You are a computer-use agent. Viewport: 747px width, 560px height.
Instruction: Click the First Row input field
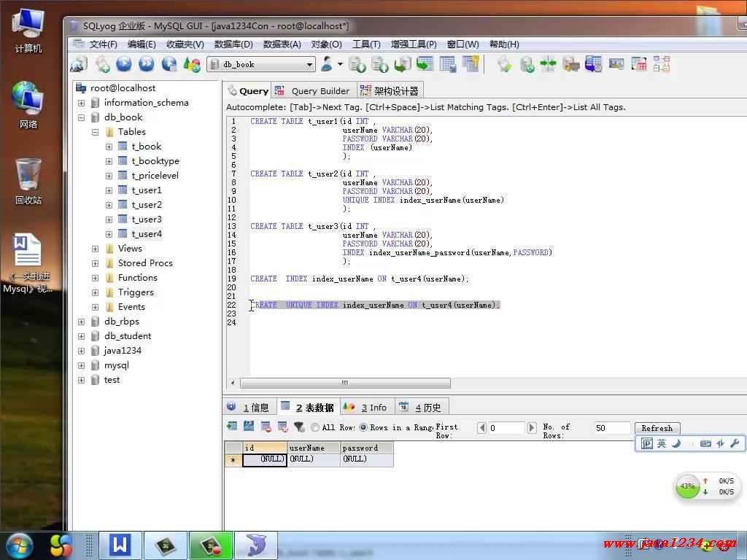pos(506,427)
